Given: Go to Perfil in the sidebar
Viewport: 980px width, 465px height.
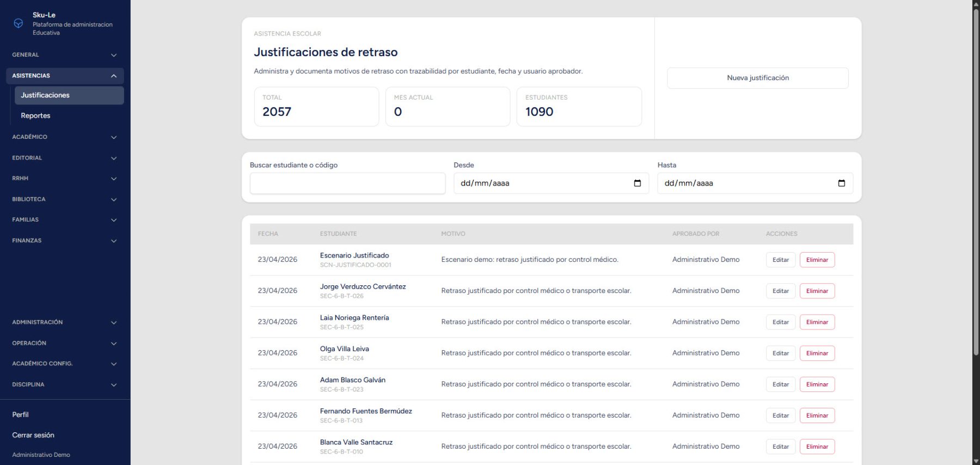Looking at the screenshot, I should coord(21,415).
